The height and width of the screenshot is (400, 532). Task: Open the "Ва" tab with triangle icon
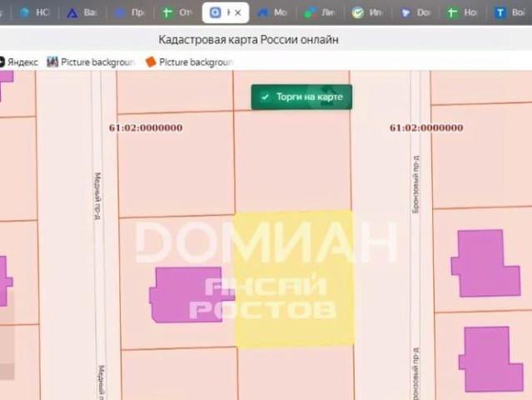[x=82, y=12]
